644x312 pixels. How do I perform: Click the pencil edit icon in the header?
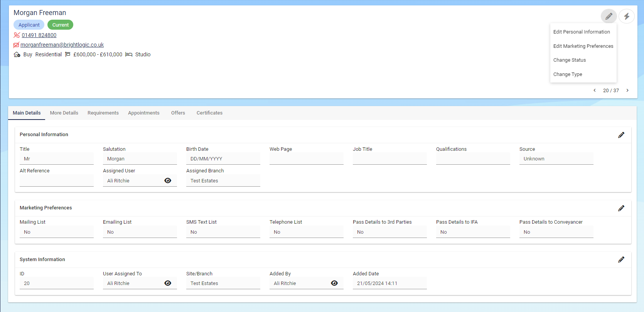pos(609,16)
